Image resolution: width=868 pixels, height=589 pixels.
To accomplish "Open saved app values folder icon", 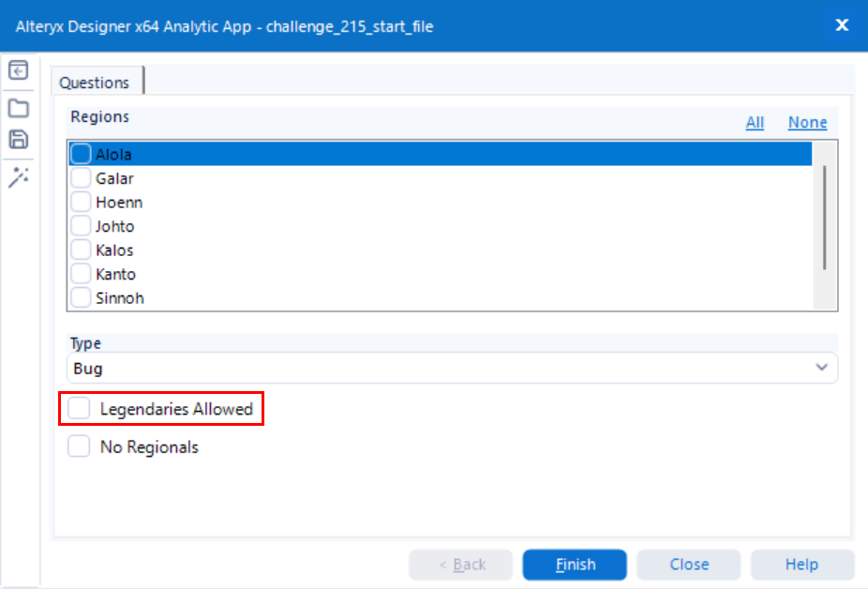I will point(18,108).
